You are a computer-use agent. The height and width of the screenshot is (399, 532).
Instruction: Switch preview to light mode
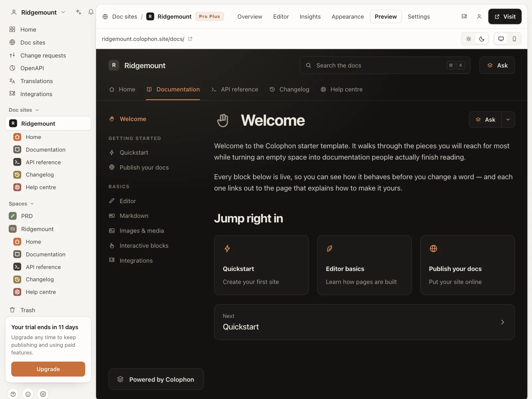[x=468, y=39]
